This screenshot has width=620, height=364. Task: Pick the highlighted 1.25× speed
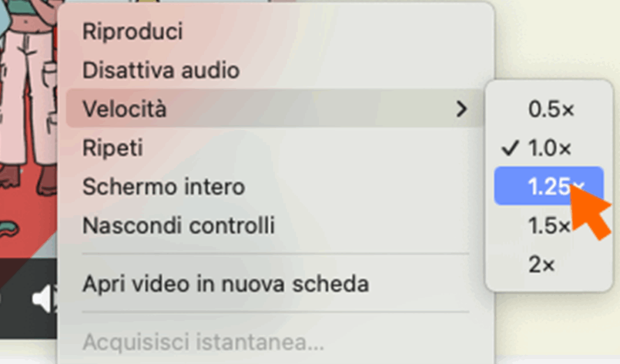point(548,186)
